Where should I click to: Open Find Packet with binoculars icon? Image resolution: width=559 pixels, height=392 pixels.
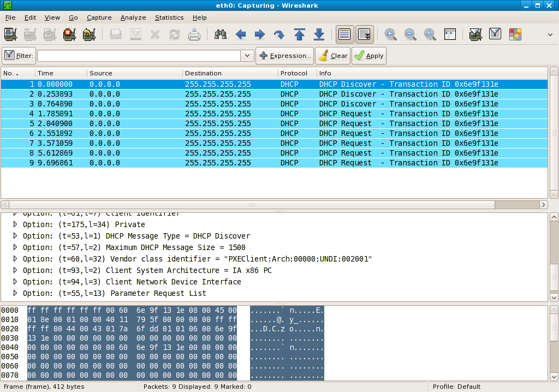pyautogui.click(x=221, y=34)
